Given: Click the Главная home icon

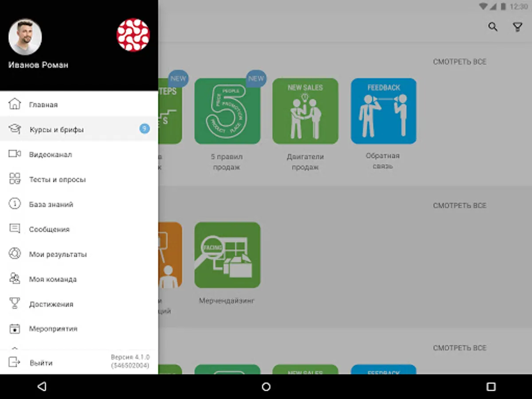Looking at the screenshot, I should click(15, 105).
